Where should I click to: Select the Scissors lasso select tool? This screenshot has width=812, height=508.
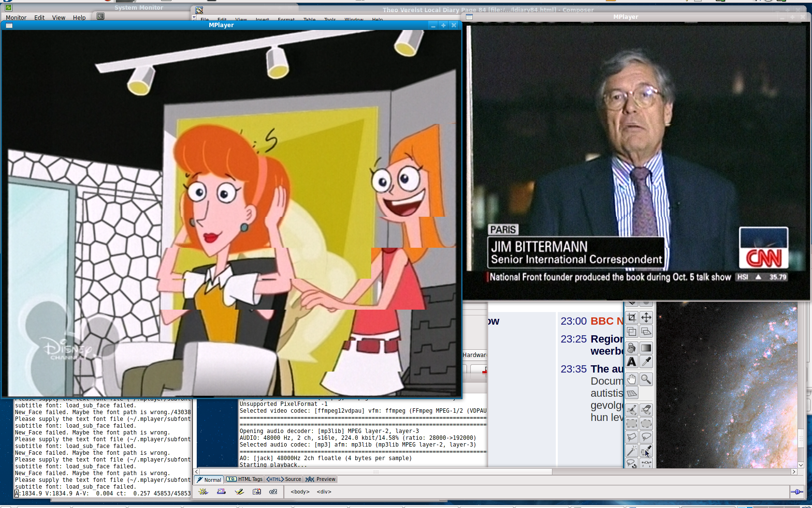click(x=646, y=437)
